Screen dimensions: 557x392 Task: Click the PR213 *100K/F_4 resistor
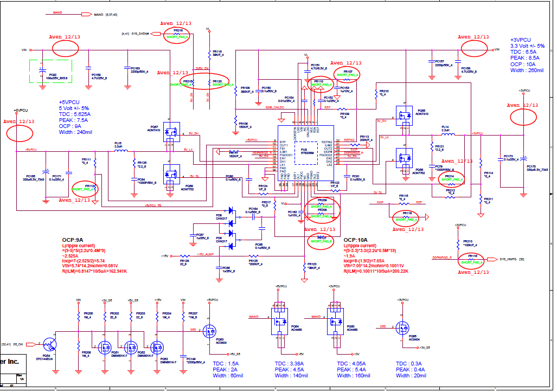coord(458,244)
